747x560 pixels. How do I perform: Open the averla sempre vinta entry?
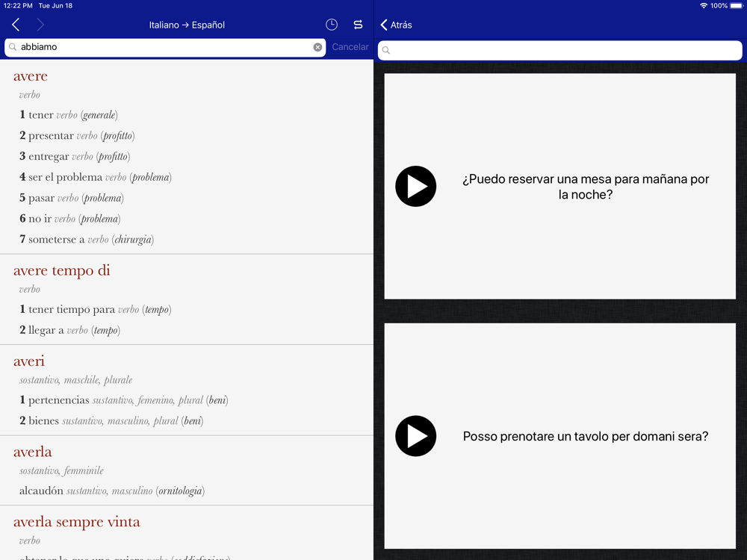click(77, 522)
